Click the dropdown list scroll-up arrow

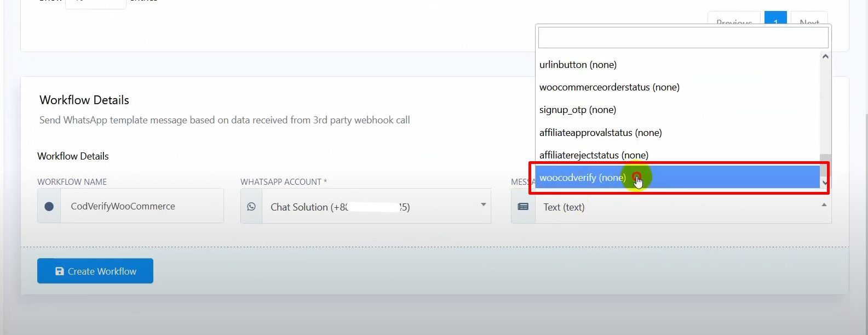825,56
